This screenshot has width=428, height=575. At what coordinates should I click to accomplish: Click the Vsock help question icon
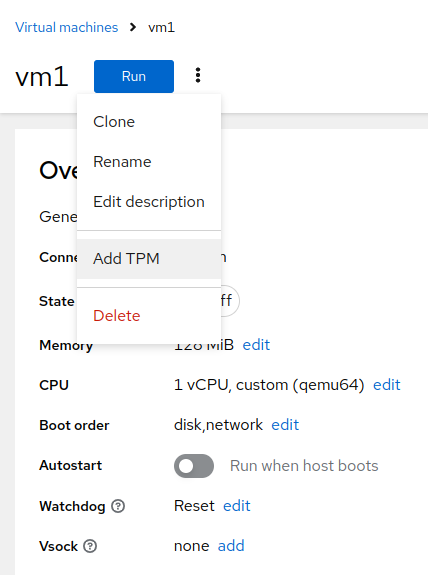(90, 546)
